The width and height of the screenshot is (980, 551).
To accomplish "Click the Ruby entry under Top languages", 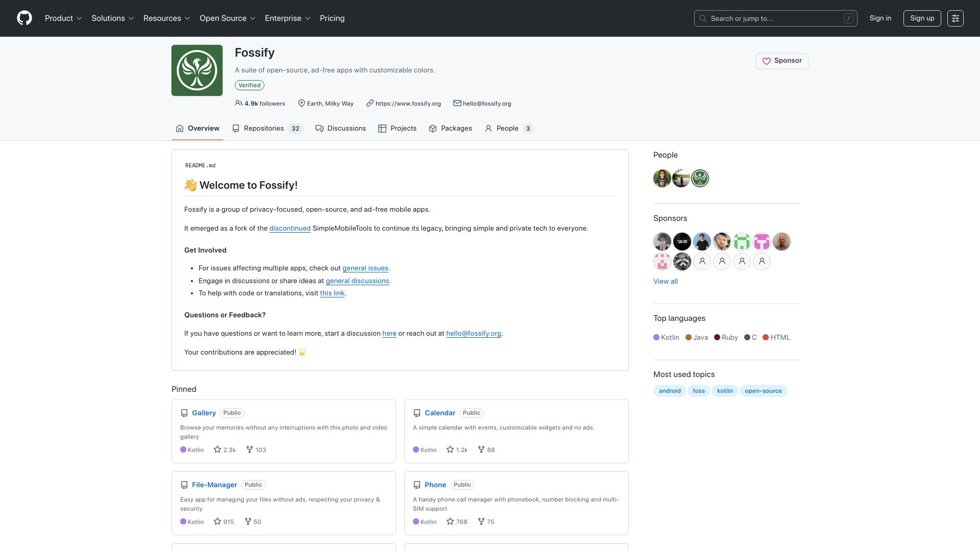I will (726, 338).
